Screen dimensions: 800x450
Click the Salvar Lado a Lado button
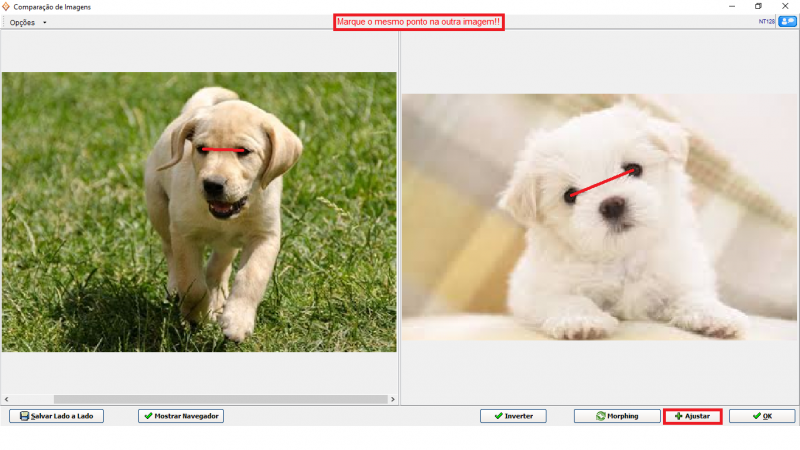[x=56, y=415]
